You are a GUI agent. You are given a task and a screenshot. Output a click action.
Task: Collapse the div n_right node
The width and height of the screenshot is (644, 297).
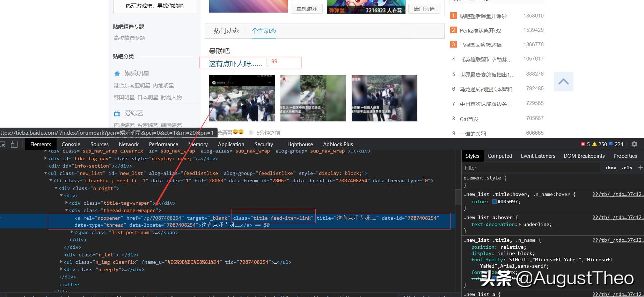(x=56, y=188)
